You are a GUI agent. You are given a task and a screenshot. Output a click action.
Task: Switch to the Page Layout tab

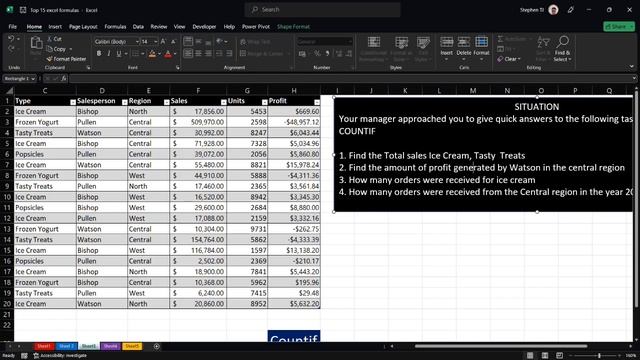coord(83,27)
